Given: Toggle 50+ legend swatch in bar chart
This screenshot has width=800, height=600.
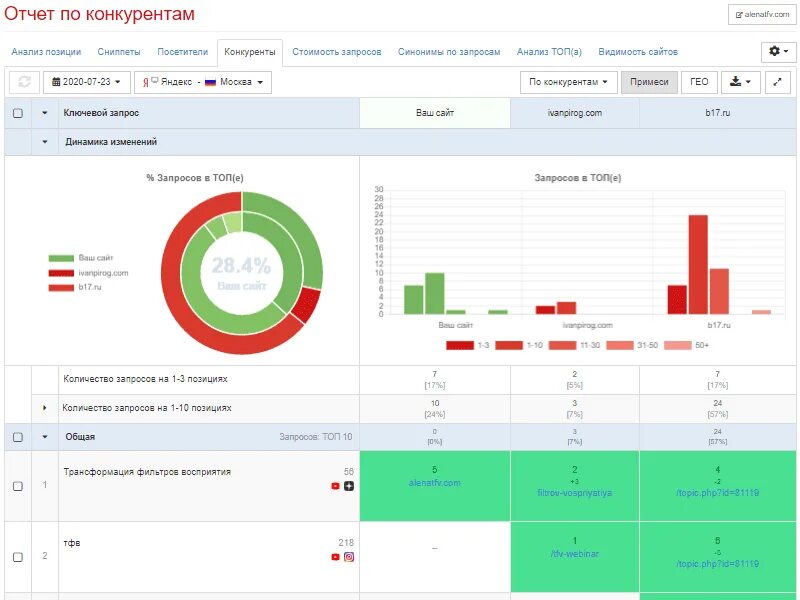Looking at the screenshot, I should click(x=678, y=345).
